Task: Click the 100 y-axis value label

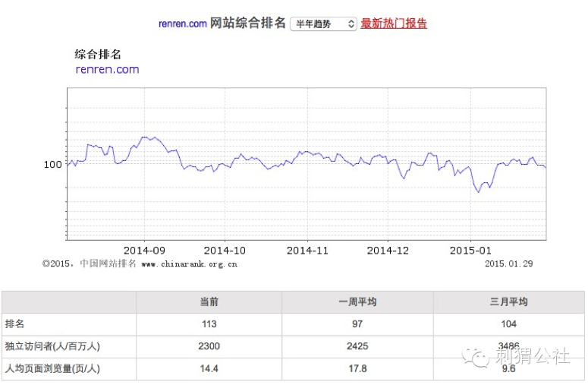Action: coord(53,164)
